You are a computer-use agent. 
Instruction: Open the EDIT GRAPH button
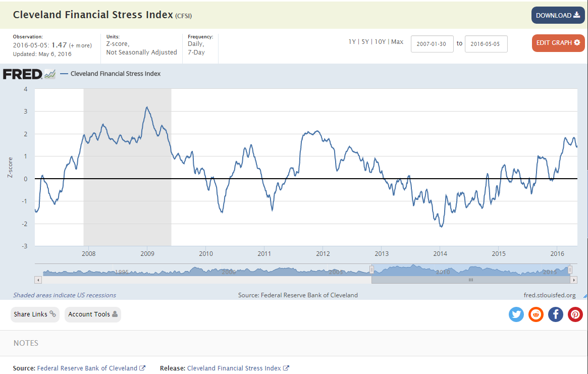tap(558, 43)
